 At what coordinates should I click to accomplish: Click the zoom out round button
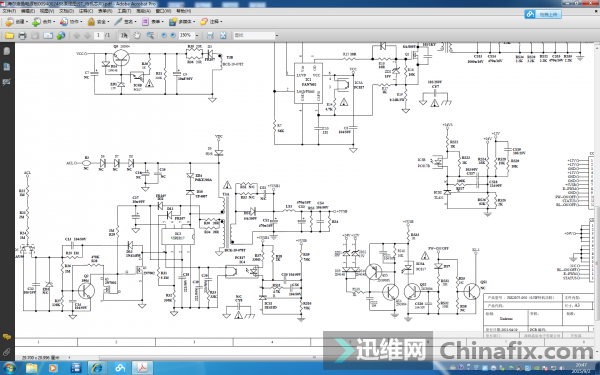[164, 36]
